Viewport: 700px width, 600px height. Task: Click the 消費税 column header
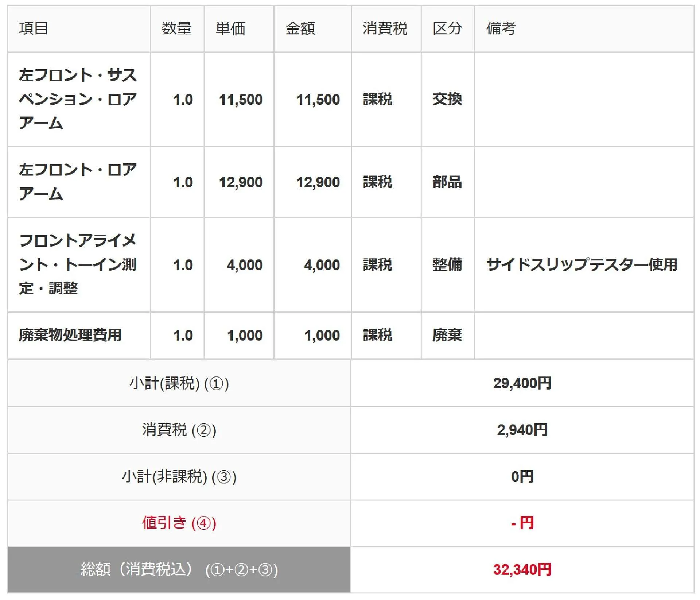(x=385, y=28)
